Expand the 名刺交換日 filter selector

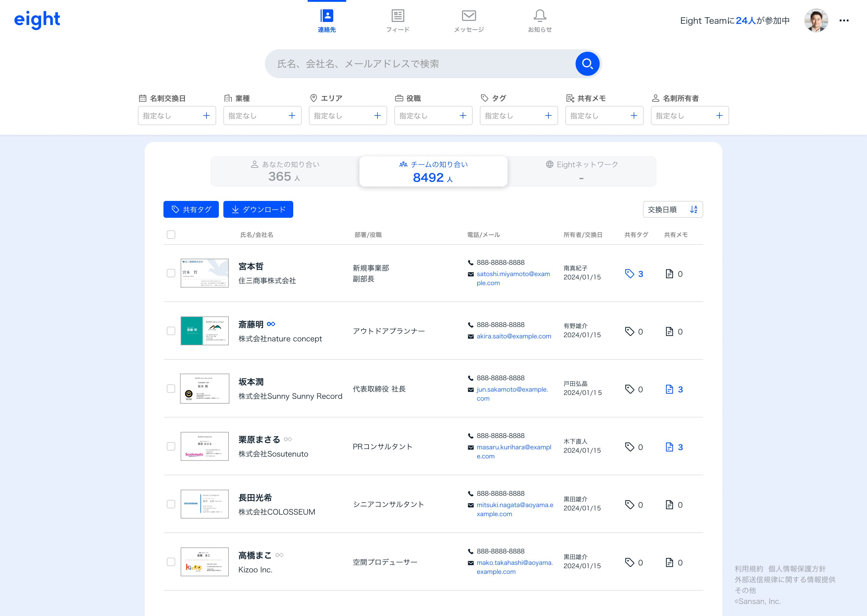(176, 116)
